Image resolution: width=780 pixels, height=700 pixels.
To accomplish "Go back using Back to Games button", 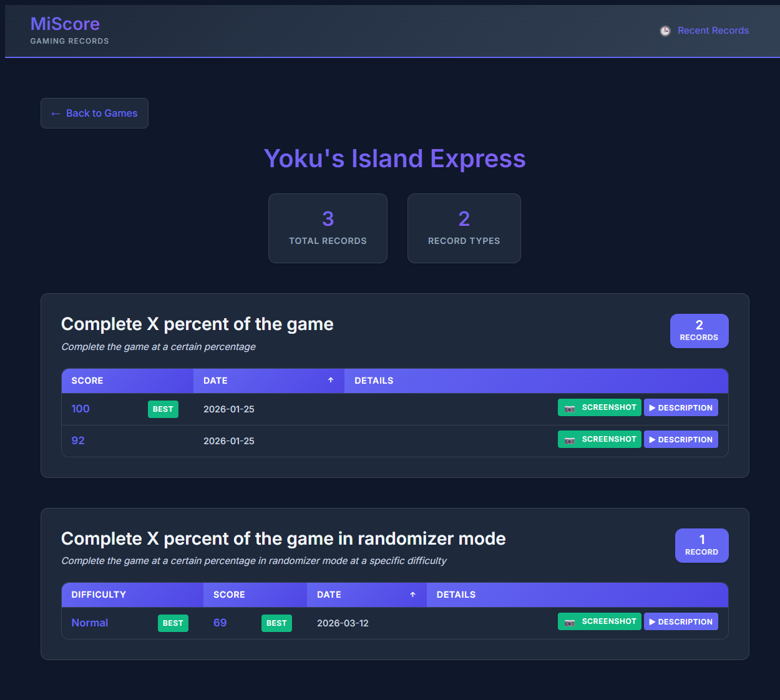I will pos(94,114).
